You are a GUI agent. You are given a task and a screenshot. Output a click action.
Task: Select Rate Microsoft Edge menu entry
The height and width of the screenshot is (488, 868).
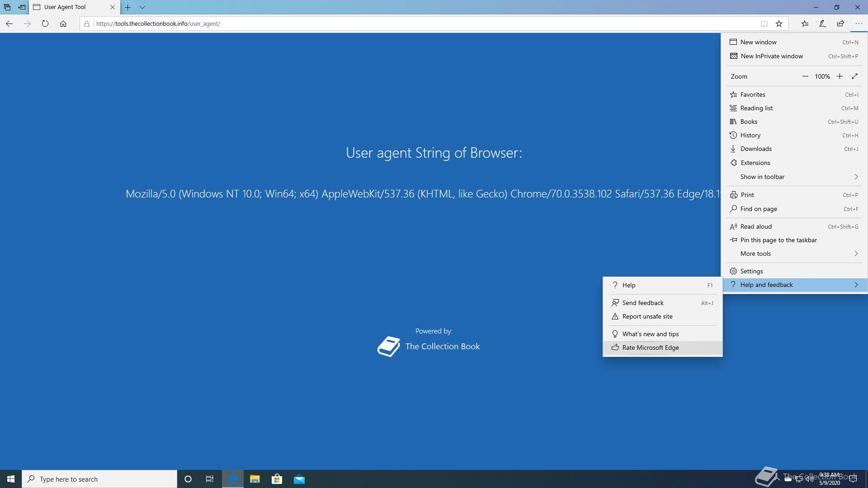click(x=650, y=347)
